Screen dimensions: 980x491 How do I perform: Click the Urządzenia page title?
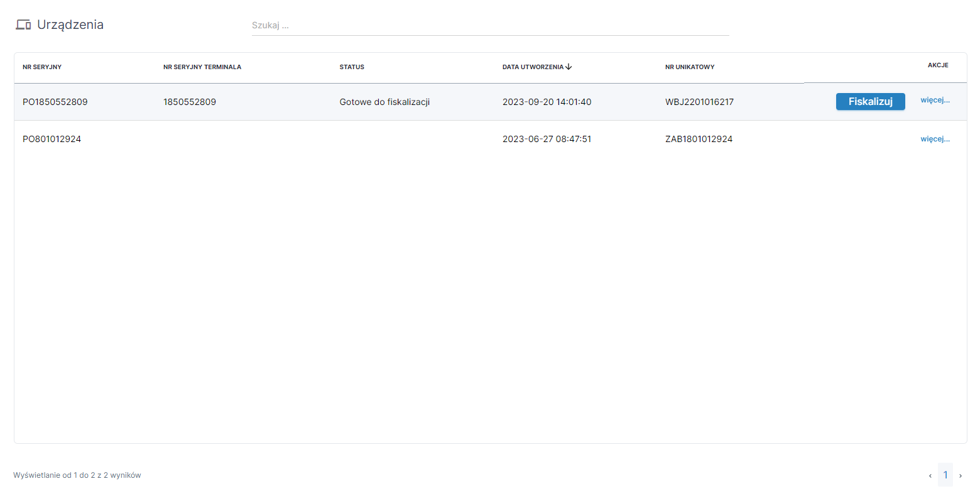click(70, 25)
